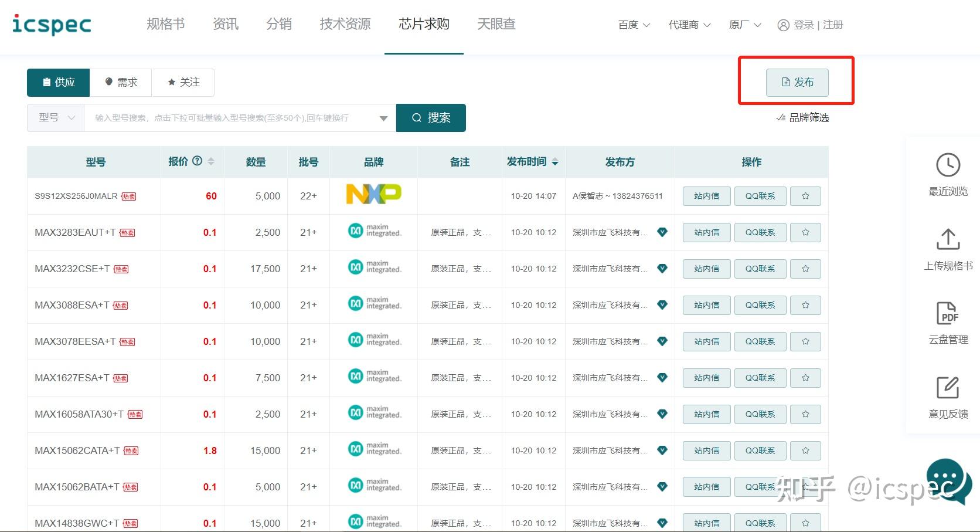This screenshot has height=532, width=980.
Task: Open 最近浏览 recent views via clock icon
Action: click(947, 166)
